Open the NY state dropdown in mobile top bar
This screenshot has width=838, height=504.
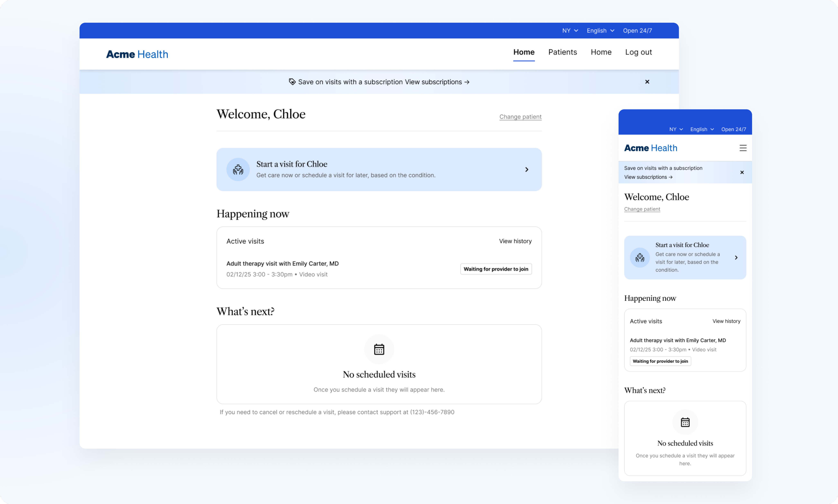676,129
